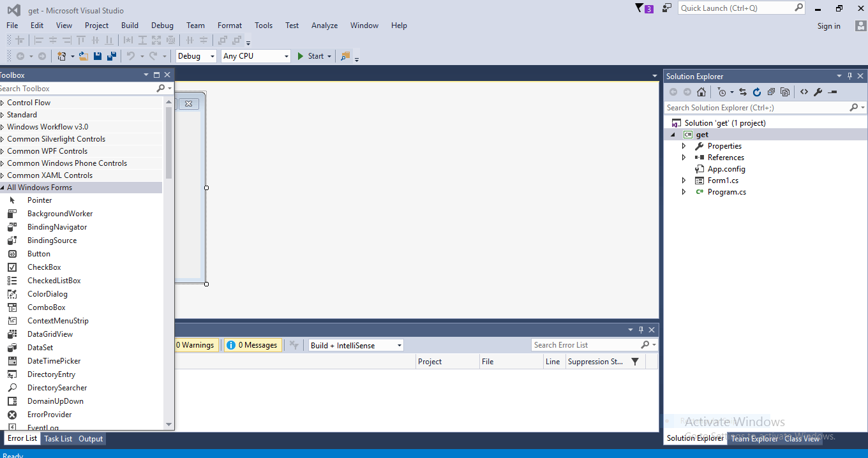Open Start button dropdown arrow
The width and height of the screenshot is (868, 458).
(x=329, y=56)
